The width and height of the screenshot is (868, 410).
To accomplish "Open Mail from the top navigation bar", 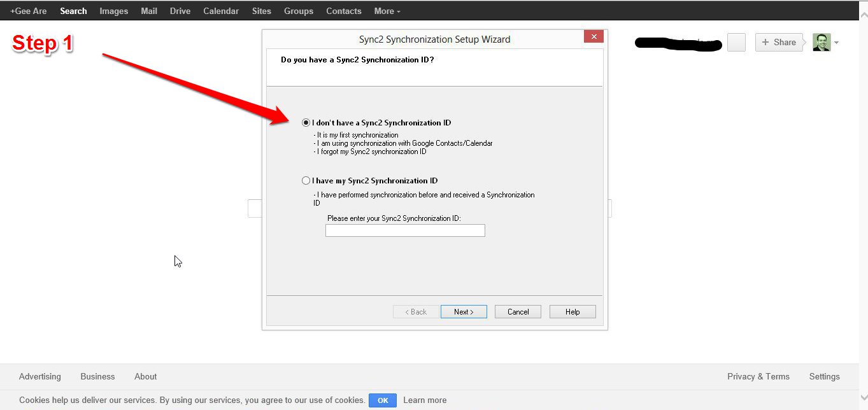I will click(x=149, y=11).
